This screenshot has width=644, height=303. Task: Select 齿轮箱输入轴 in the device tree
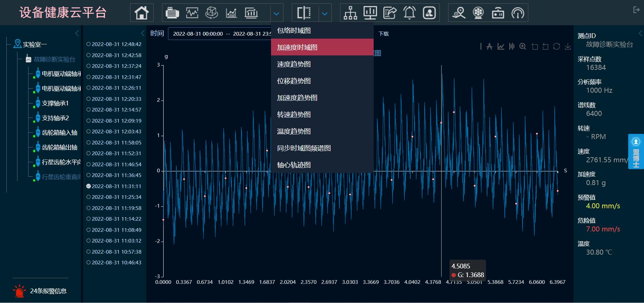[x=59, y=133]
